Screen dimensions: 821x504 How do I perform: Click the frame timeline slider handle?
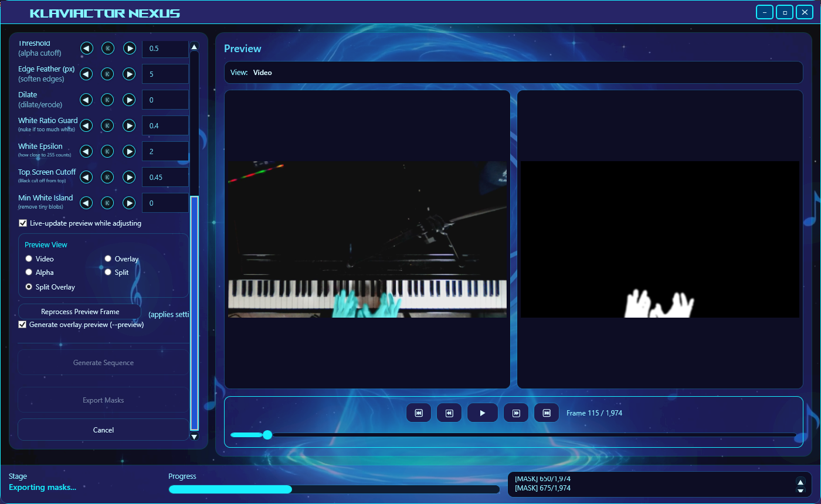click(268, 435)
